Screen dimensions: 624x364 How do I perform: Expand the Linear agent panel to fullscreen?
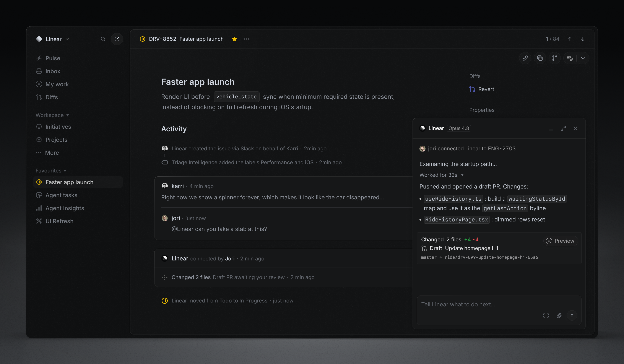coord(563,128)
